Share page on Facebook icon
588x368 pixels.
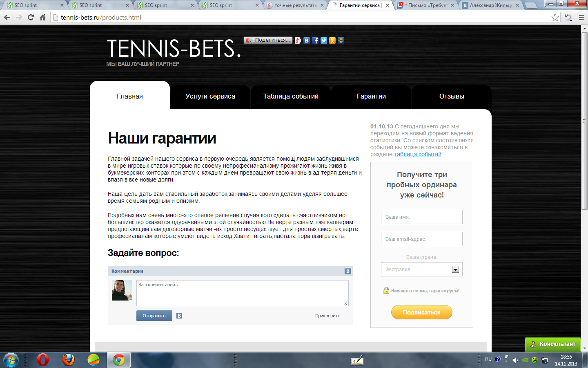[x=315, y=40]
